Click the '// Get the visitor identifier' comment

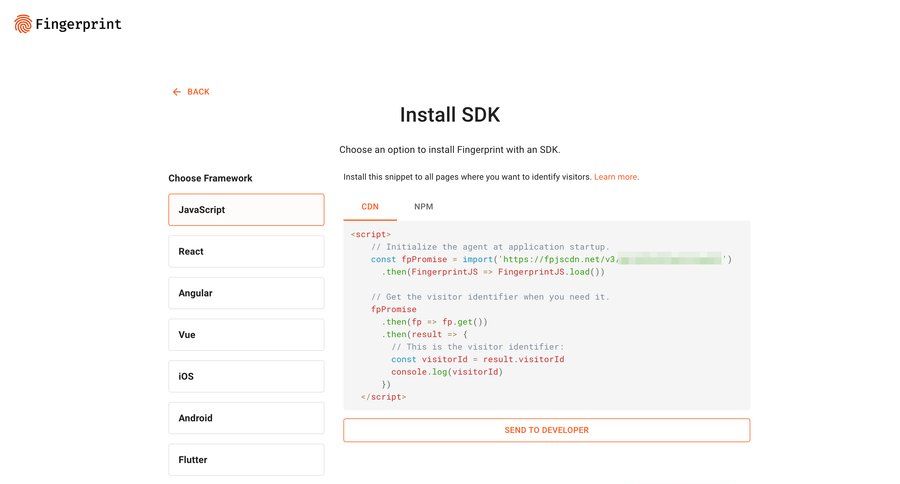[490, 297]
